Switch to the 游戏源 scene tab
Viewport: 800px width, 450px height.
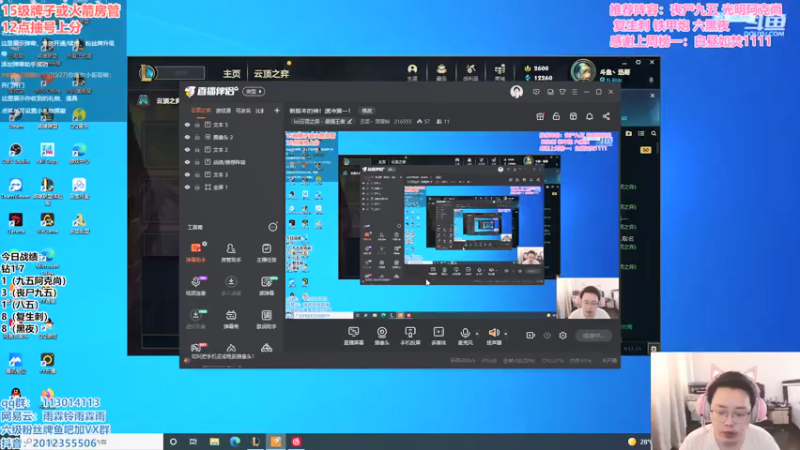tap(223, 110)
